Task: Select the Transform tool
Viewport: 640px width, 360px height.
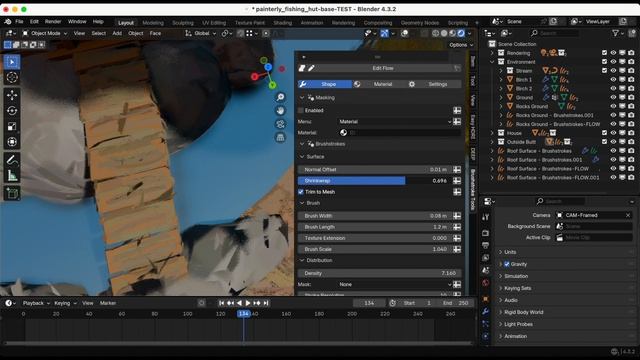Action: [x=12, y=142]
